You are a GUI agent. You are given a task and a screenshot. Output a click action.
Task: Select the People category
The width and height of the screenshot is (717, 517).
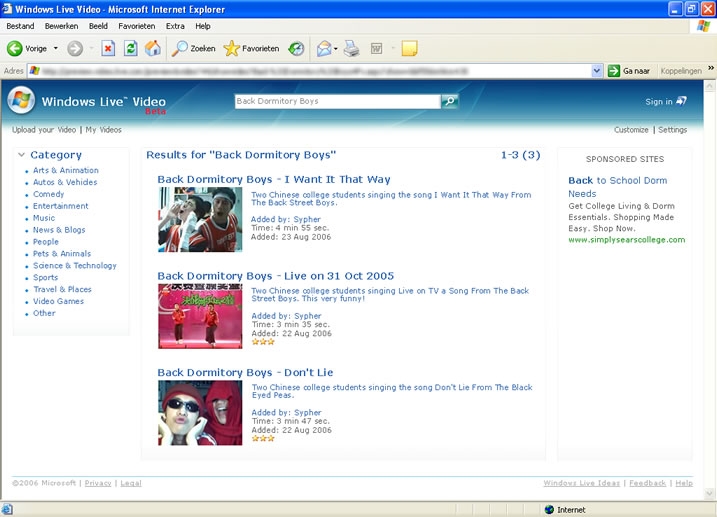(46, 241)
